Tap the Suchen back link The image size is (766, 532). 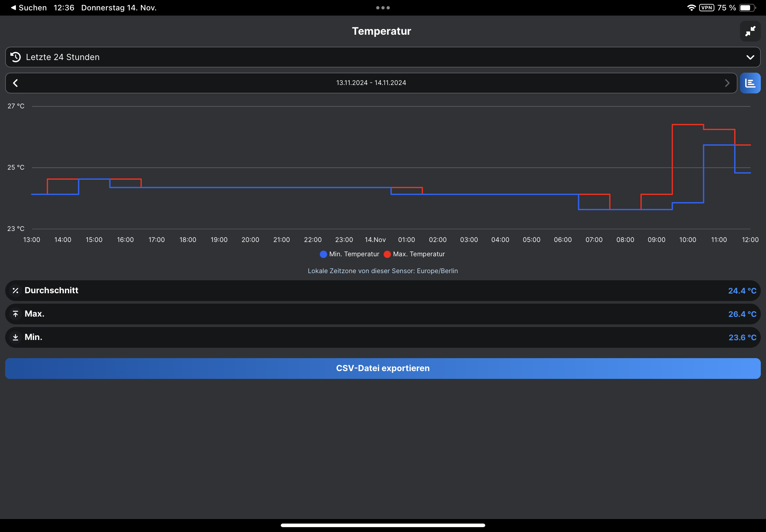29,8
